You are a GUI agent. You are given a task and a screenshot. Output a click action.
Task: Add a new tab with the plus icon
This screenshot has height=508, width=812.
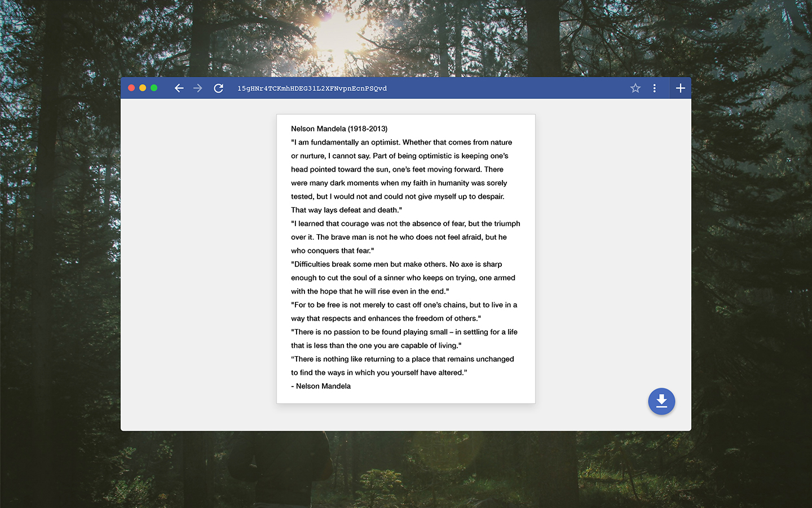tap(681, 88)
